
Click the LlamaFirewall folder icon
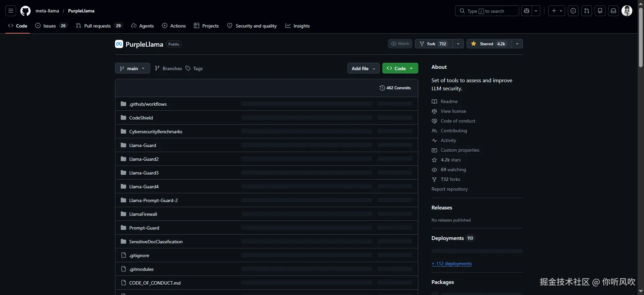123,214
